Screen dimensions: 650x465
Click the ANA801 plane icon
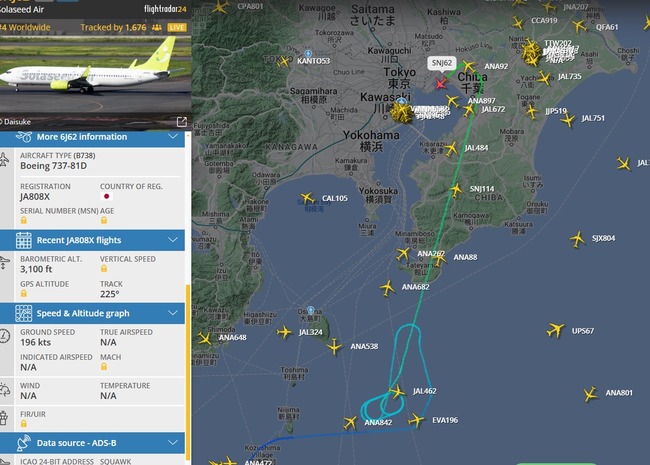click(x=590, y=394)
